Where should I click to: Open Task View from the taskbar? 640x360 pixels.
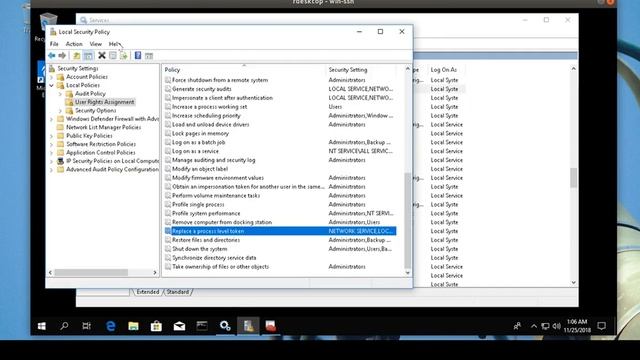[x=87, y=326]
